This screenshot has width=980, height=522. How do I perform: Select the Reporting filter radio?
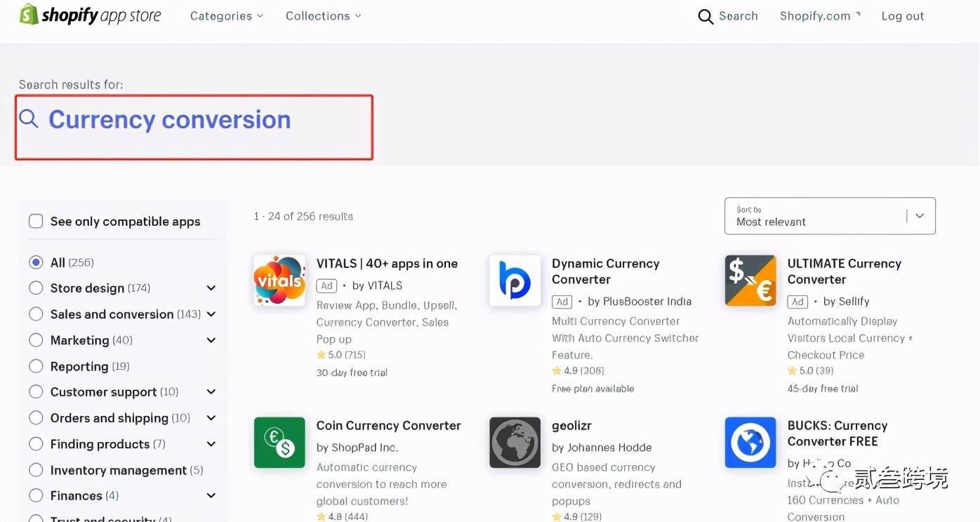point(36,366)
